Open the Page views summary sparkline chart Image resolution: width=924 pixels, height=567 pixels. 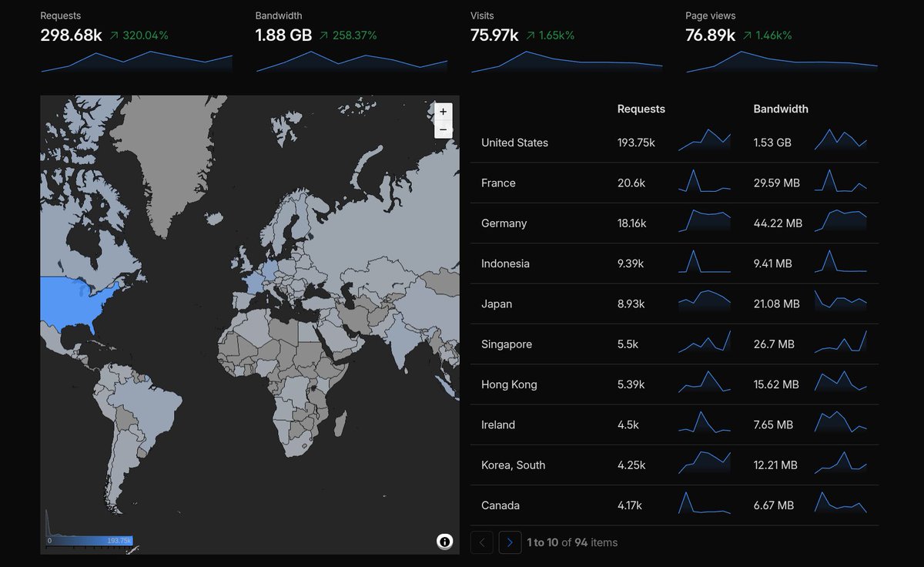coord(782,62)
